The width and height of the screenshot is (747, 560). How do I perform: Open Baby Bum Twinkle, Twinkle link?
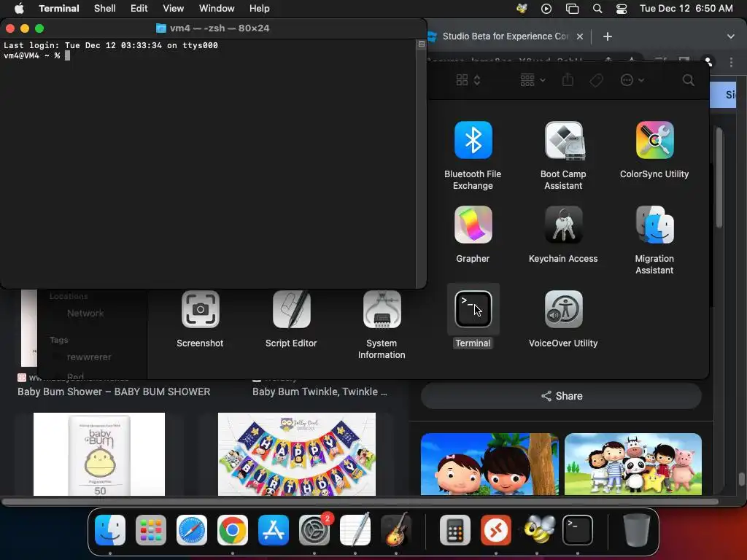coord(320,392)
